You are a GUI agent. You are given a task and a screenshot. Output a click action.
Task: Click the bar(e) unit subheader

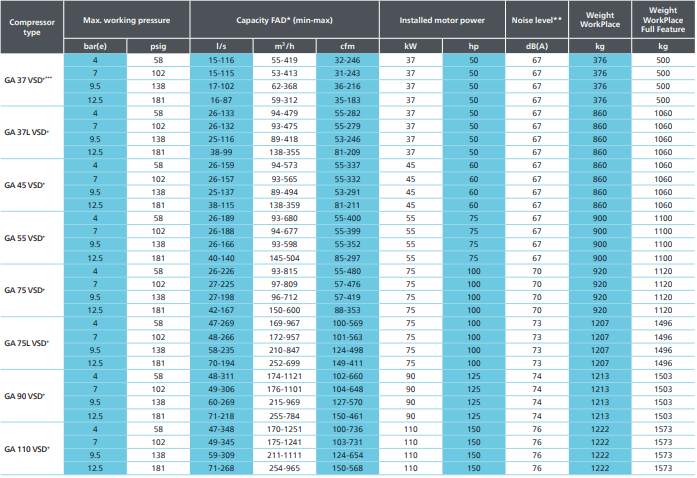95,46
